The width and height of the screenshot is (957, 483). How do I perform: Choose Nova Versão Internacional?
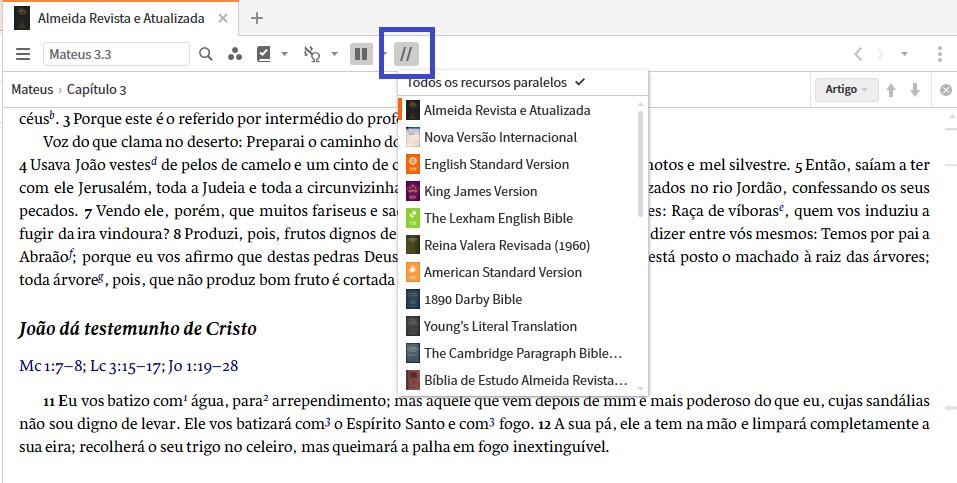tap(518, 137)
